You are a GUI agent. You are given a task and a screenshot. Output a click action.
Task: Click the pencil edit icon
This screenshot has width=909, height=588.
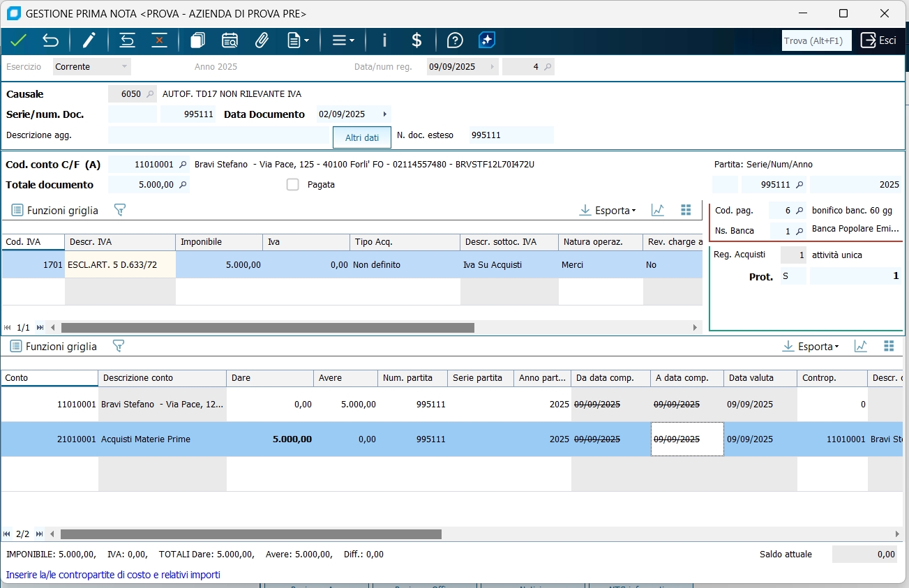[x=89, y=40]
